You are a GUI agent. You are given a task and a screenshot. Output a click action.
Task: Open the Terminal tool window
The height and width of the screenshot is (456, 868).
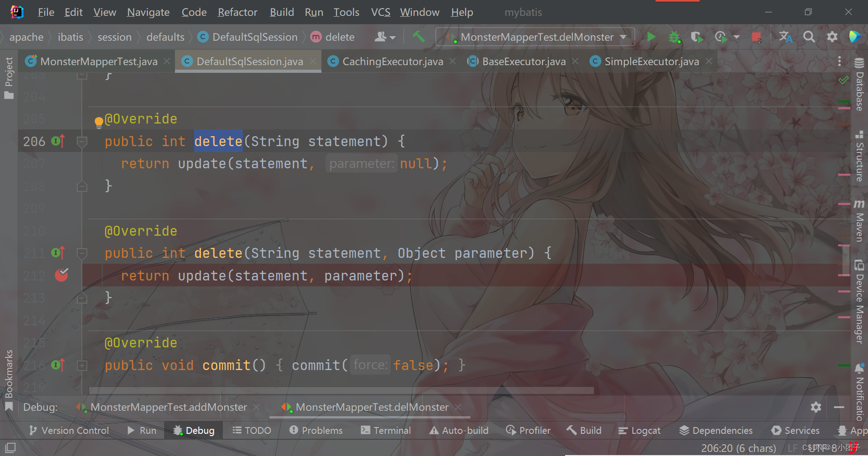click(386, 430)
